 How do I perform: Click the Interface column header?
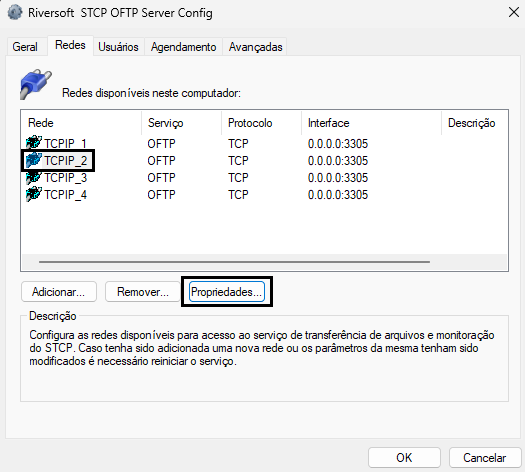click(x=371, y=123)
